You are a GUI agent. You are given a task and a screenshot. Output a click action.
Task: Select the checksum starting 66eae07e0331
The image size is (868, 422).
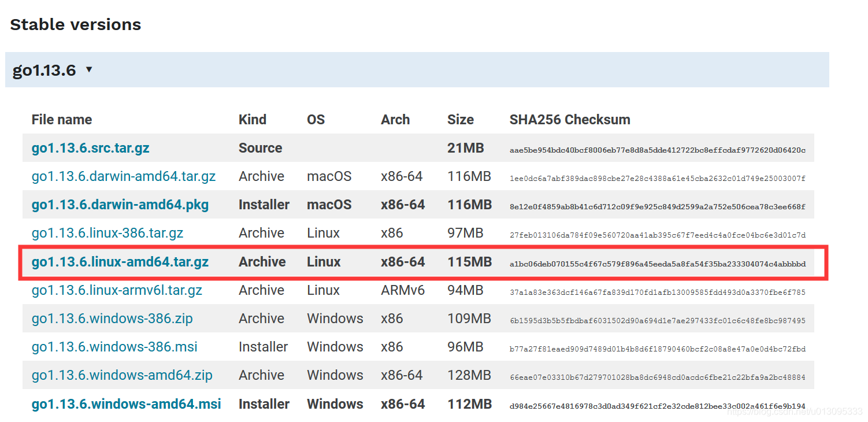point(658,377)
